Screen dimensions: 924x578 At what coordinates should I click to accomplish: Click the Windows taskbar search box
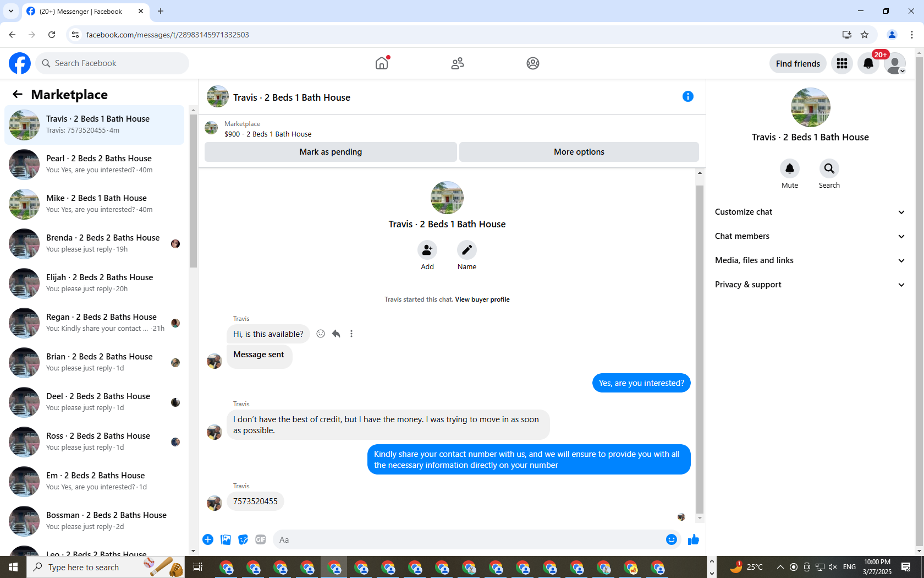106,567
